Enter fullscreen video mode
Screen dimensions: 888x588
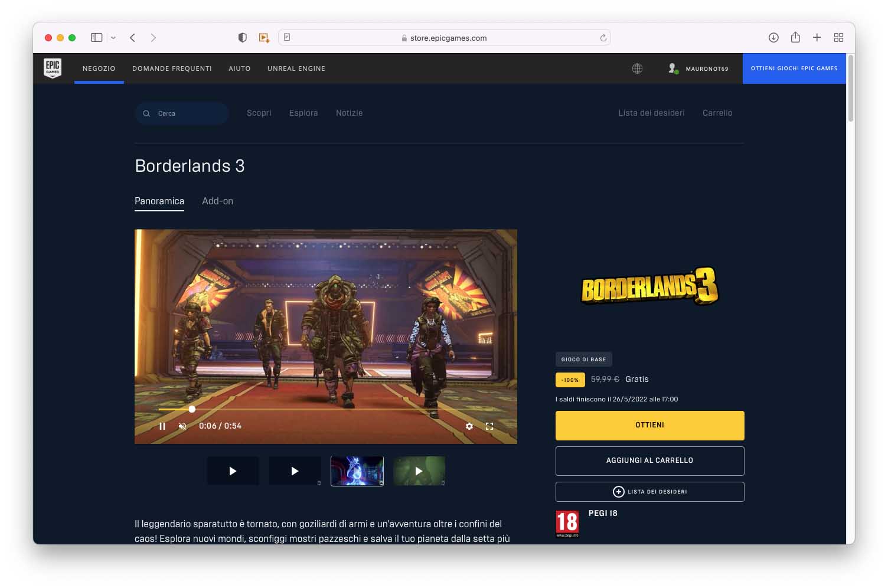pos(489,426)
